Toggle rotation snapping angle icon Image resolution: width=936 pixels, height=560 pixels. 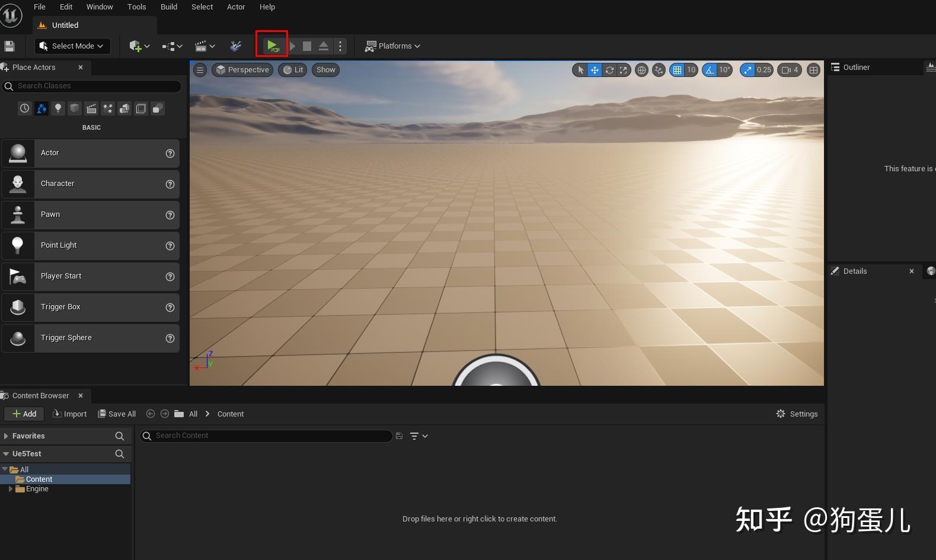tap(710, 70)
